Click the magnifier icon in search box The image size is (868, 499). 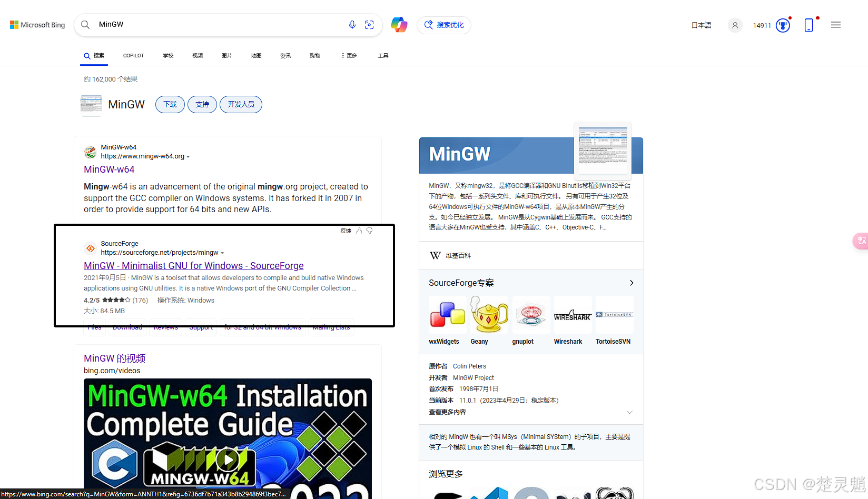pyautogui.click(x=85, y=25)
